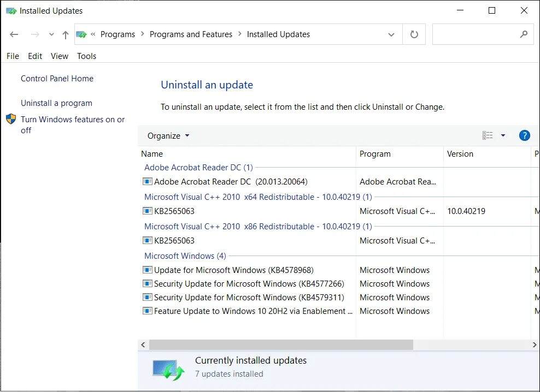Image resolution: width=540 pixels, height=392 pixels.
Task: Click icon beside Adobe Acrobat Reader DC update
Action: coord(148,181)
